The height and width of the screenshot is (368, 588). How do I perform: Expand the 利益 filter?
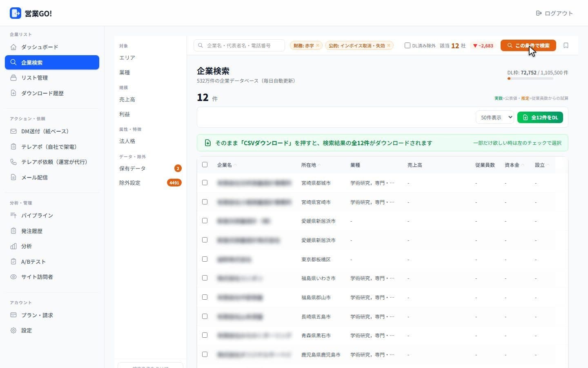click(150, 114)
